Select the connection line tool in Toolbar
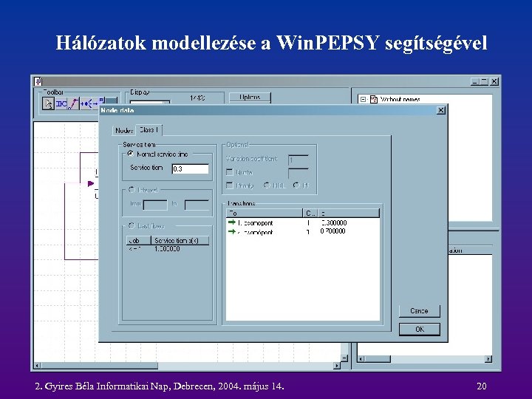 pos(73,103)
